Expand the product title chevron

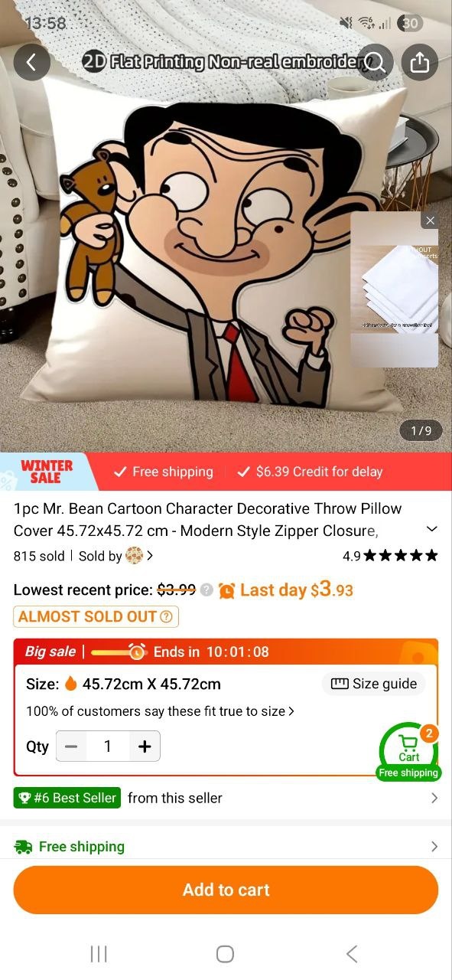pyautogui.click(x=432, y=529)
